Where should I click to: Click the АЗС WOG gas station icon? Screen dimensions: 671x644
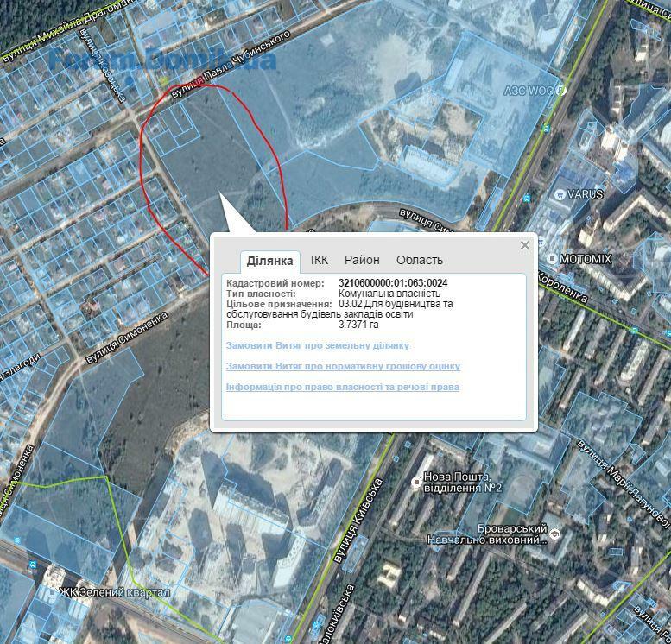pyautogui.click(x=560, y=90)
